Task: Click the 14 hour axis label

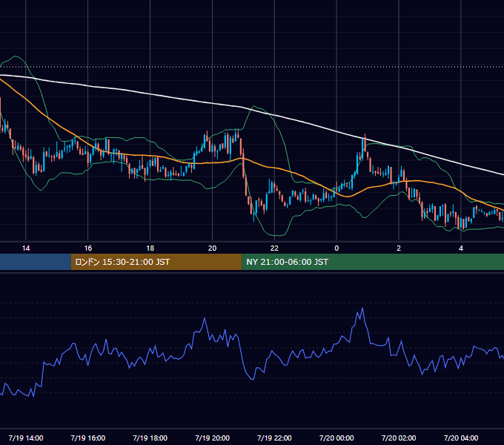Action: (26, 248)
